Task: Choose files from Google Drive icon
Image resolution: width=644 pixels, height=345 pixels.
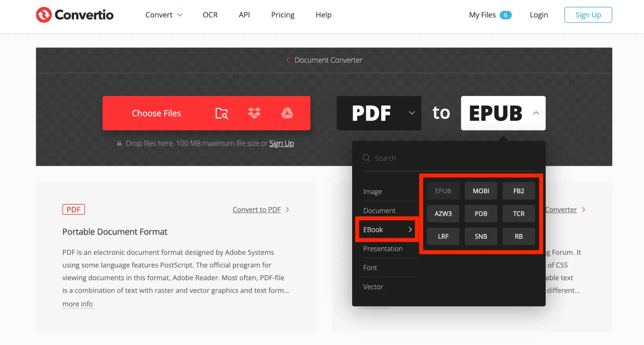Action: pyautogui.click(x=287, y=113)
